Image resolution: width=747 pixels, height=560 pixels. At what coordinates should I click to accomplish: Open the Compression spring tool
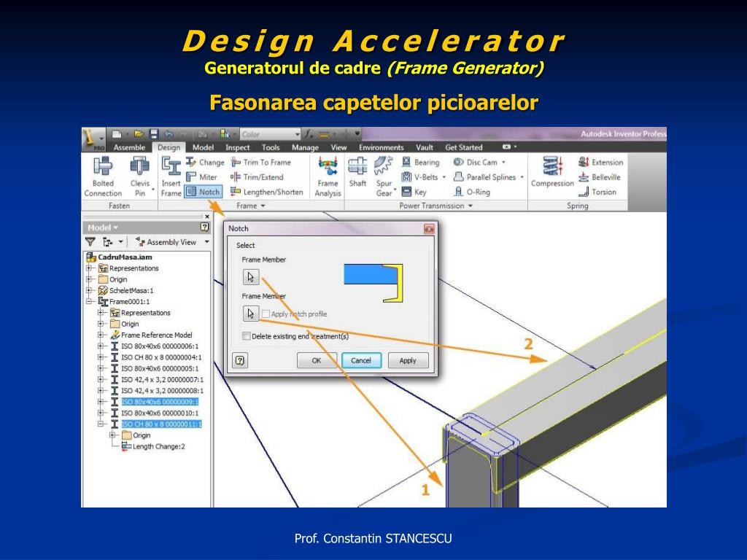click(x=552, y=172)
